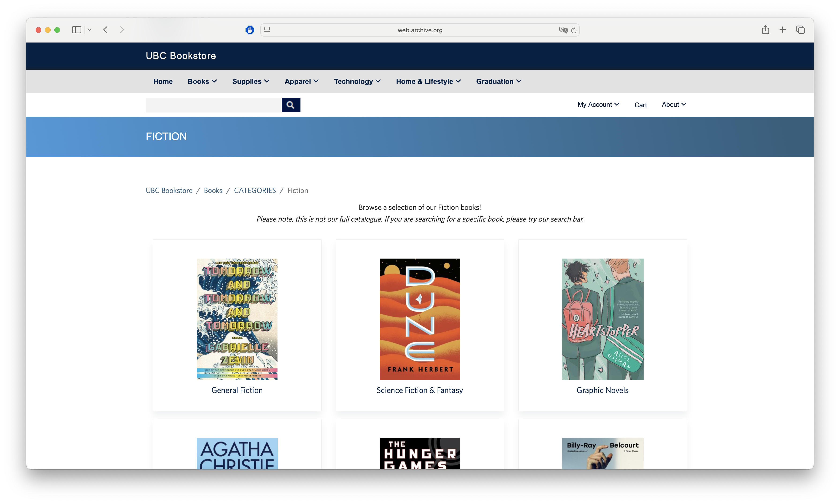Click the Hunger Games book cover
Screen dimensions: 840x504
coord(420,454)
